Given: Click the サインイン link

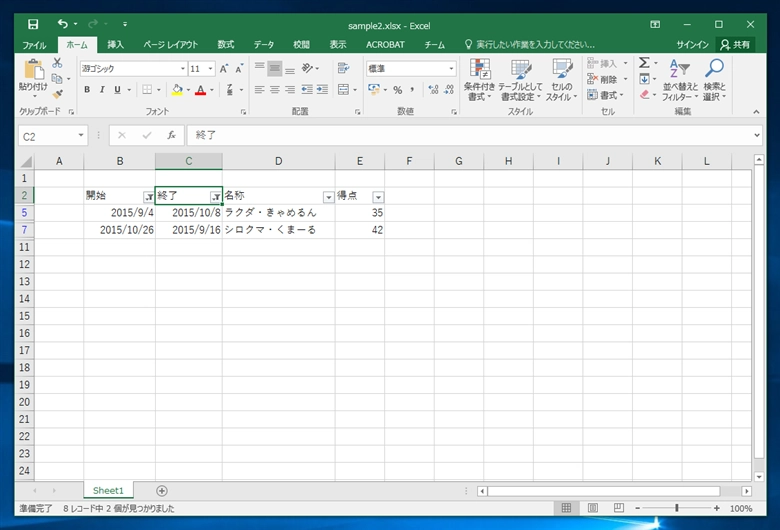Looking at the screenshot, I should [692, 45].
